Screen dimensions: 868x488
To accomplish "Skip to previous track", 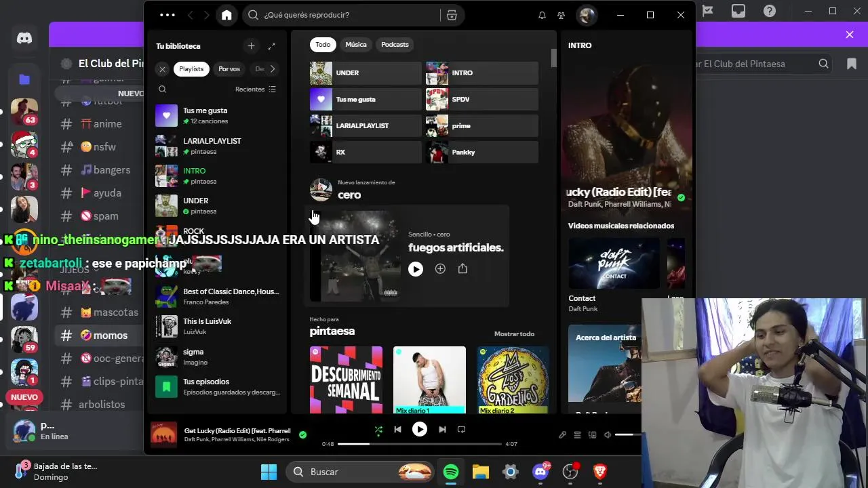I will tap(398, 429).
